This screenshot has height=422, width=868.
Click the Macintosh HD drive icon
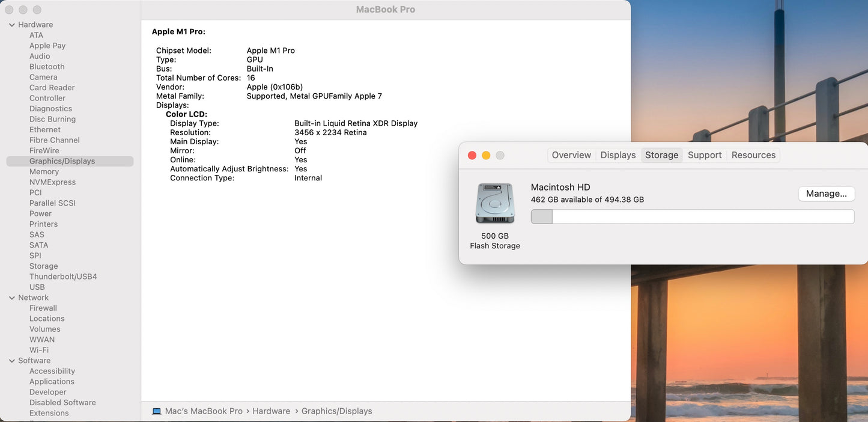(495, 204)
